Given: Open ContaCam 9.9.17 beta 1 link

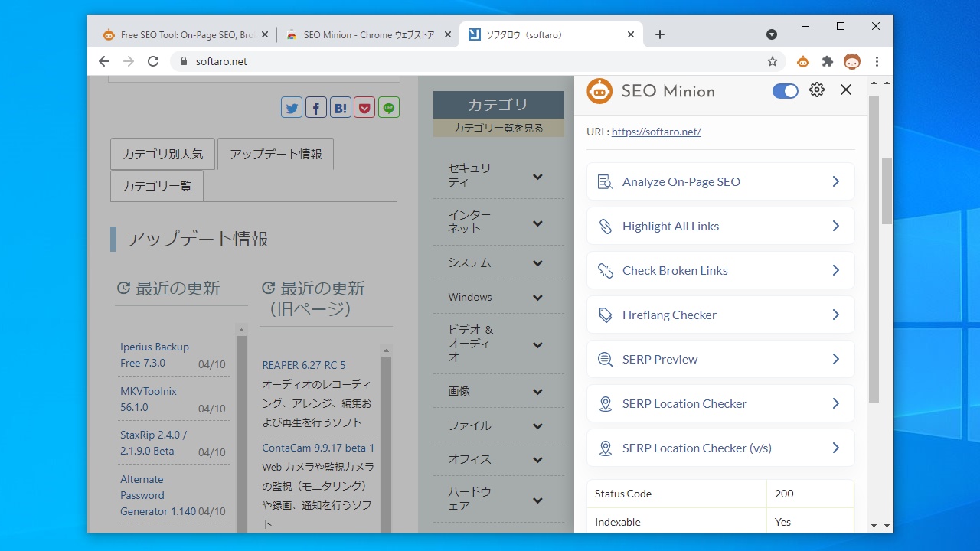Looking at the screenshot, I should (318, 448).
